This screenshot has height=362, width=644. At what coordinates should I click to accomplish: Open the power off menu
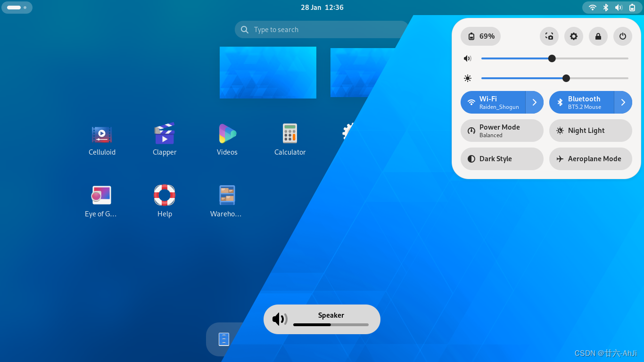tap(623, 36)
